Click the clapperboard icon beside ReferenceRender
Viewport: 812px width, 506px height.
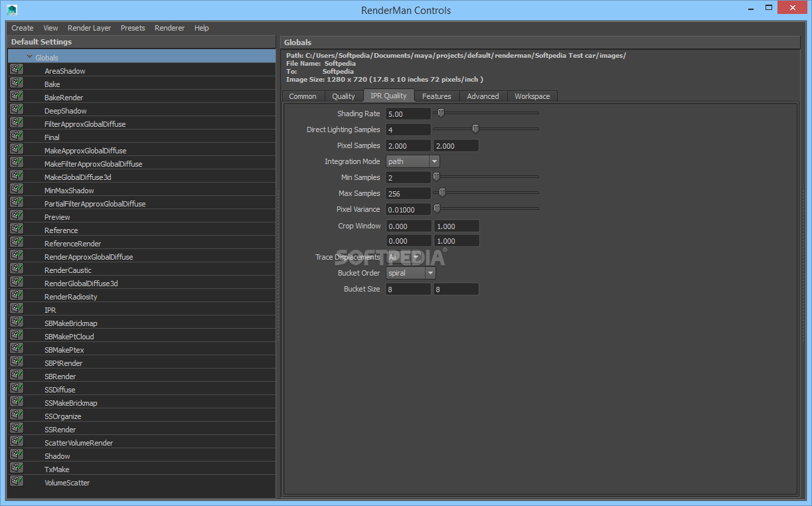click(17, 242)
